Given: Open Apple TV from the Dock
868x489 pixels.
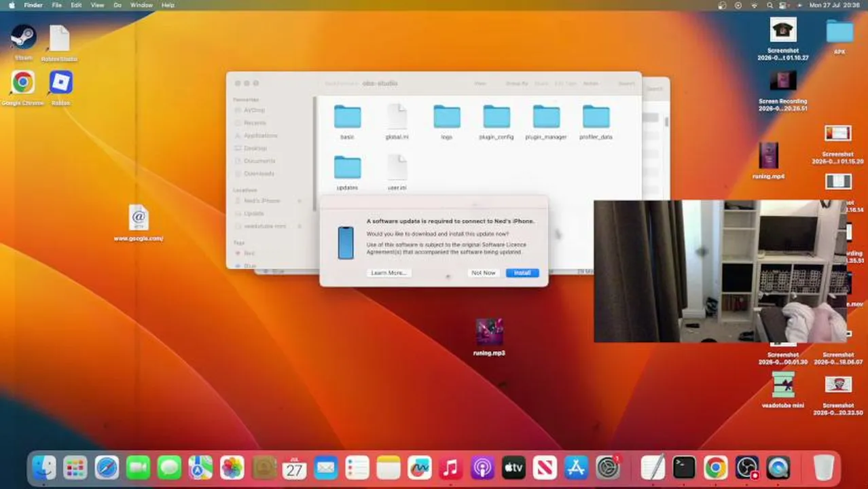Looking at the screenshot, I should tap(513, 467).
